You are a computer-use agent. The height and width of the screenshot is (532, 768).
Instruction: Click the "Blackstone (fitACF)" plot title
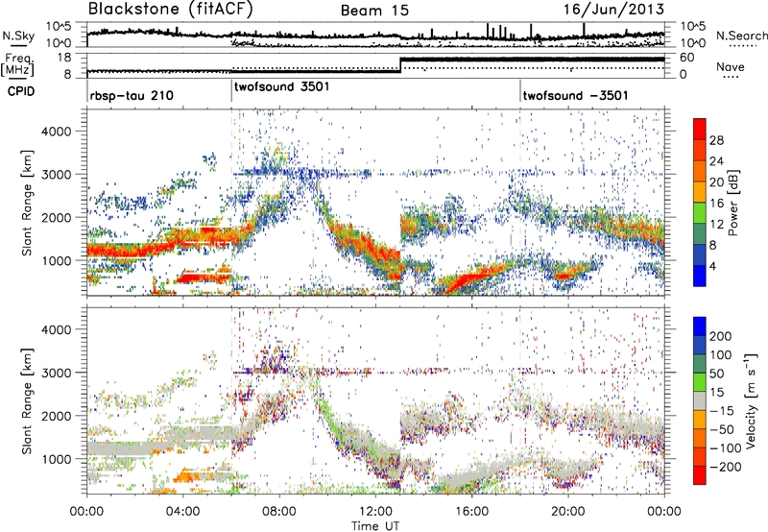171,10
